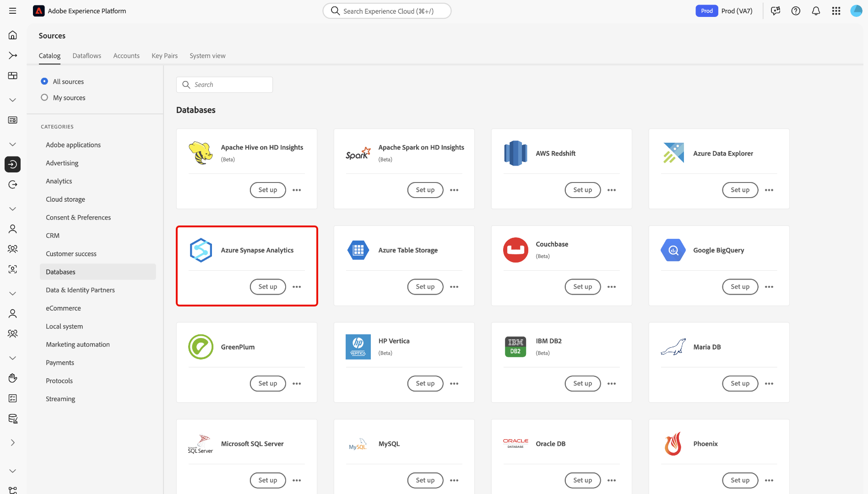This screenshot has width=868, height=494.
Task: Expand the right-pointing chevron in left rail
Action: click(x=13, y=442)
